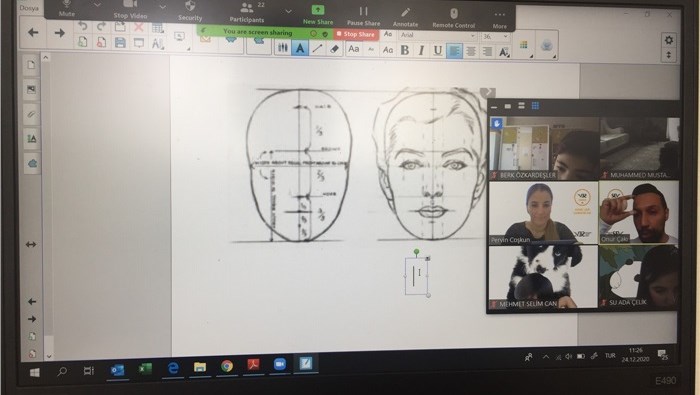Click the red Stop Share button
Screen dimensions: 700x395
[x=356, y=34]
